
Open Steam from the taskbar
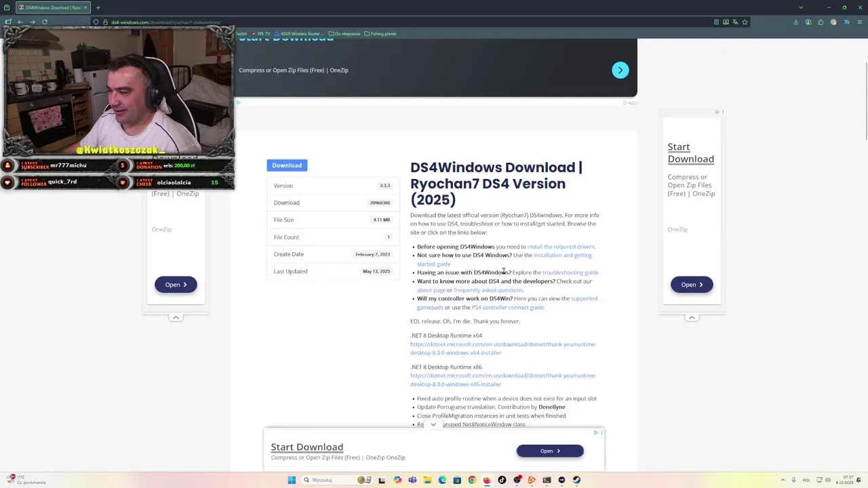pos(576,480)
